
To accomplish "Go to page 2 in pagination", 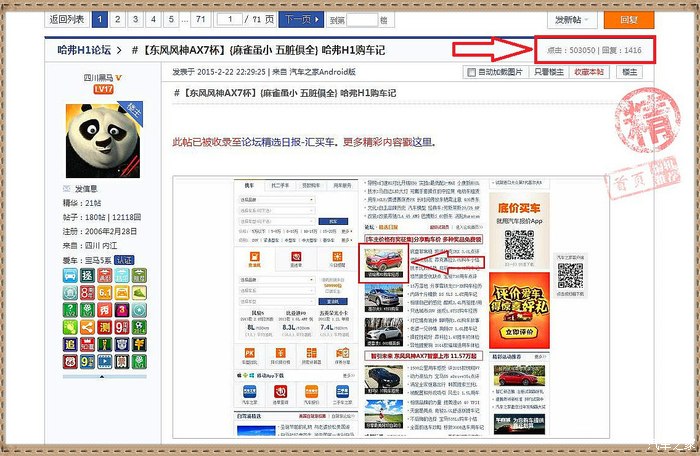I will (x=118, y=19).
